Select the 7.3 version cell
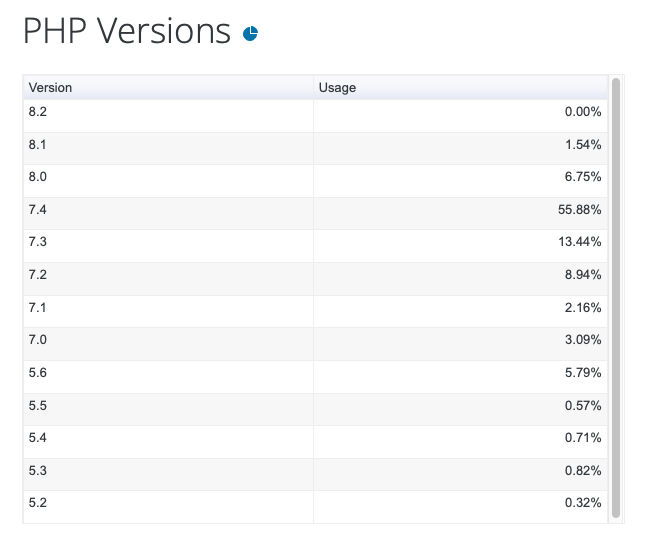The image size is (658, 544). point(168,246)
